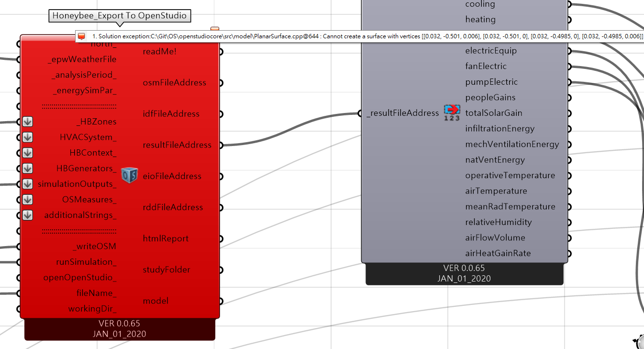Click the arrow icon beside additionalStrings_

pos(28,215)
